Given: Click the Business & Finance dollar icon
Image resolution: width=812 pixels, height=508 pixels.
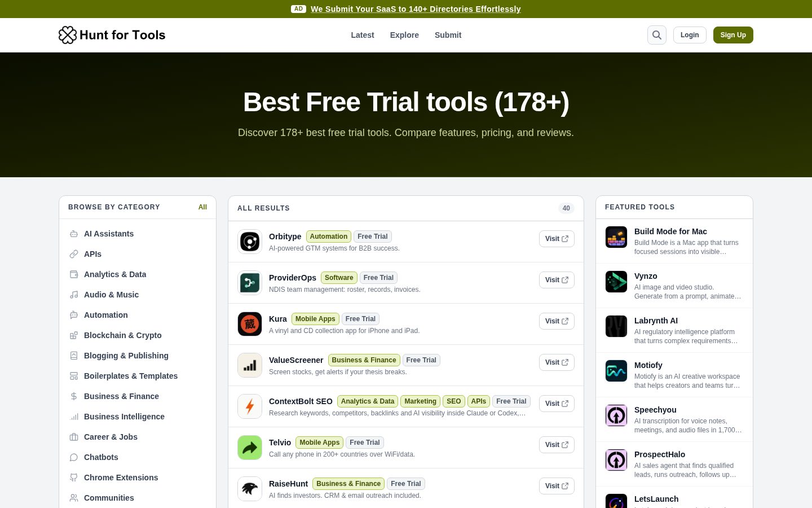Looking at the screenshot, I should [74, 396].
